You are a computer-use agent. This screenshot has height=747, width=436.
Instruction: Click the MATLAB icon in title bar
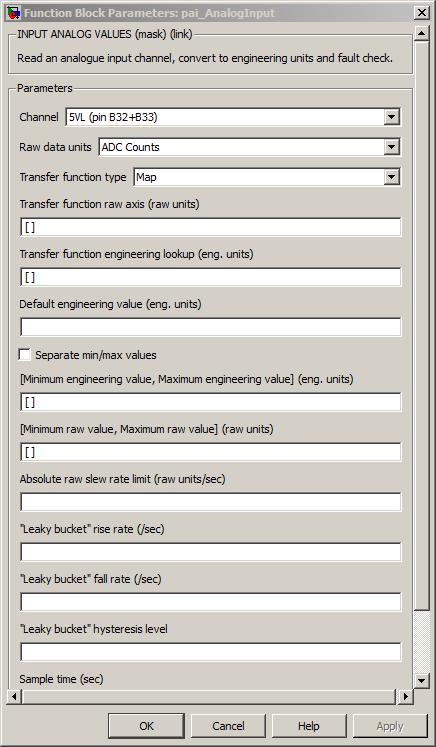coord(12,12)
